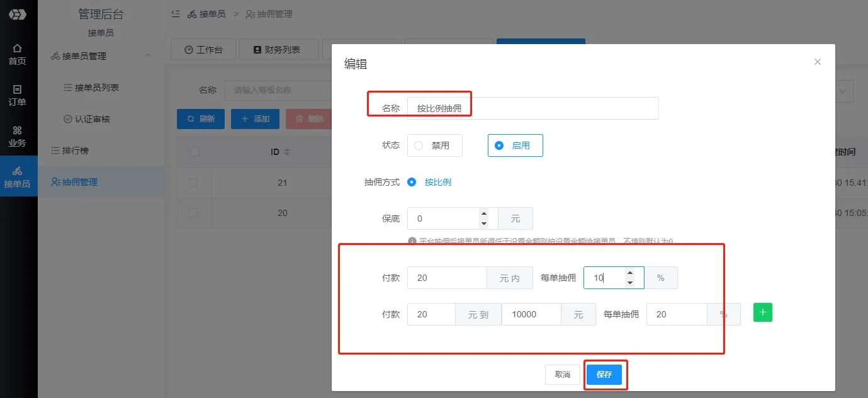This screenshot has width=868, height=398.
Task: Click the menu collapse icon in breadcrumb
Action: [x=176, y=14]
